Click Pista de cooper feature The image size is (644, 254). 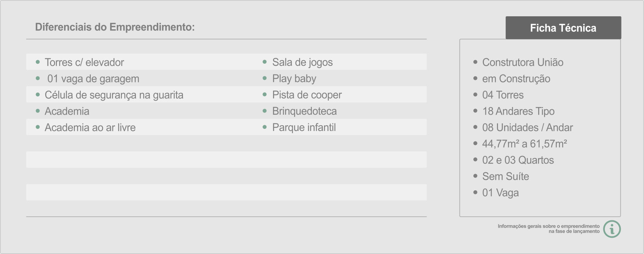coord(307,95)
